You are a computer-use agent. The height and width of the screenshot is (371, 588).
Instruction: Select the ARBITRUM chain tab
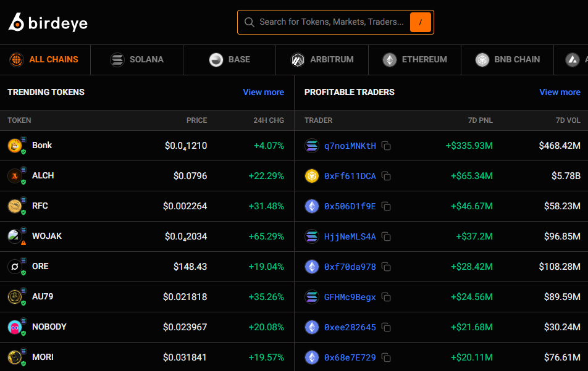click(x=322, y=60)
